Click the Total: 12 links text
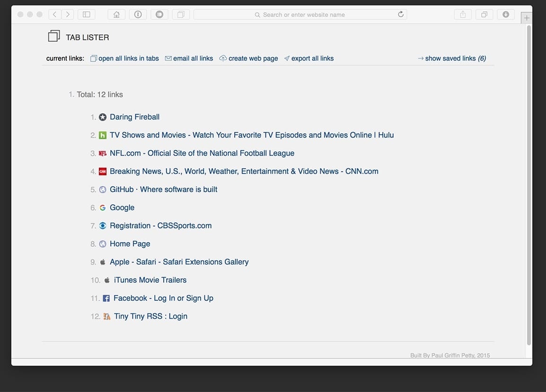Image resolution: width=546 pixels, height=392 pixels. pos(99,95)
